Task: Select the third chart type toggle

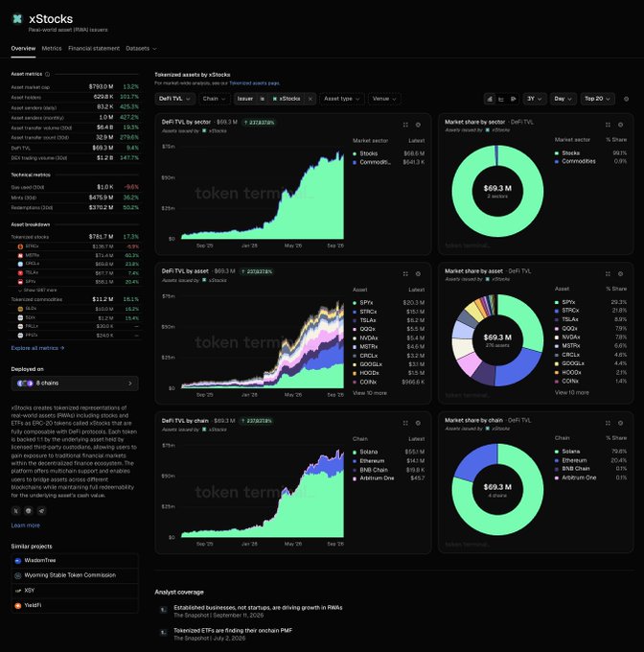Action: [x=513, y=99]
